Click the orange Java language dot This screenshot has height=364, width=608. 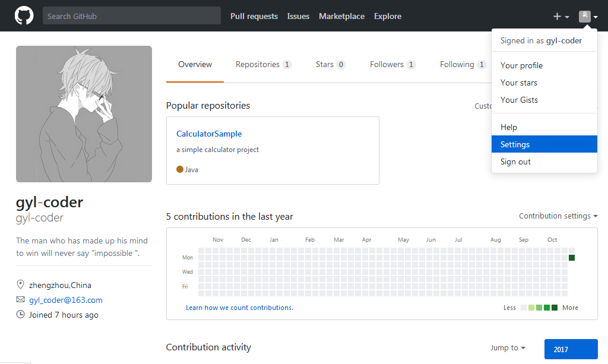pyautogui.click(x=180, y=169)
